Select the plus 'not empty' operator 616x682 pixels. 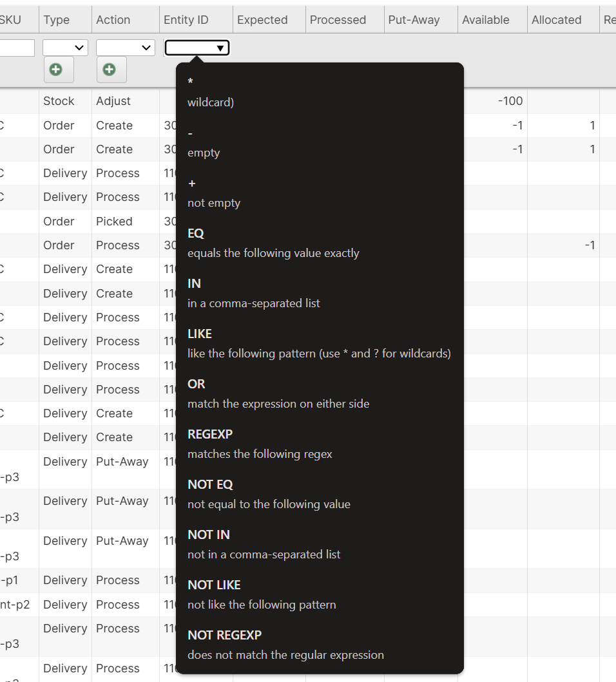(x=213, y=193)
